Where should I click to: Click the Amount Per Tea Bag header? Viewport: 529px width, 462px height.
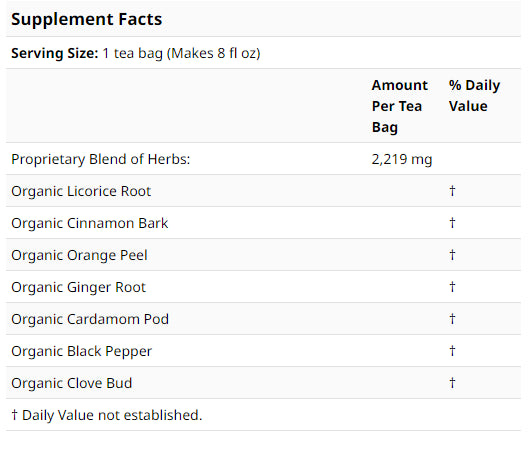[400, 106]
